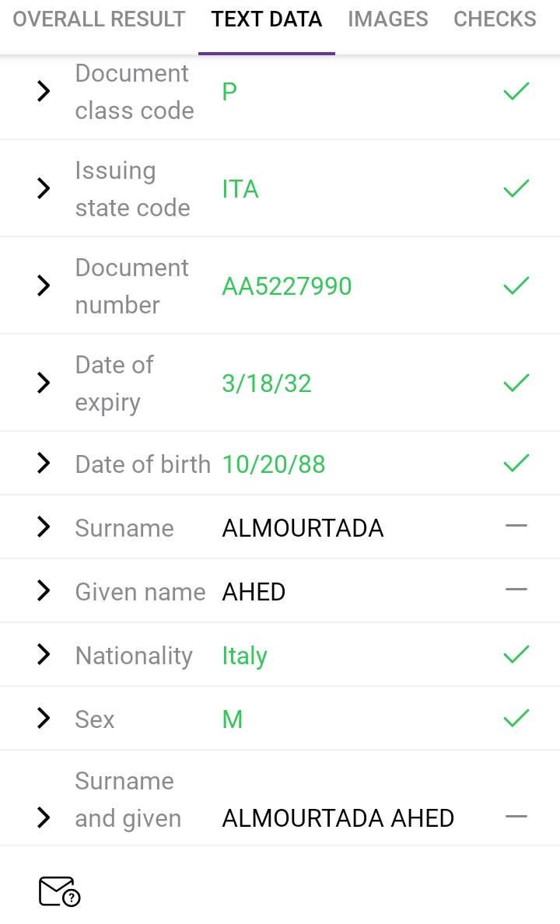The width and height of the screenshot is (560, 924).
Task: Open the IMAGES tab
Action: 387,19
